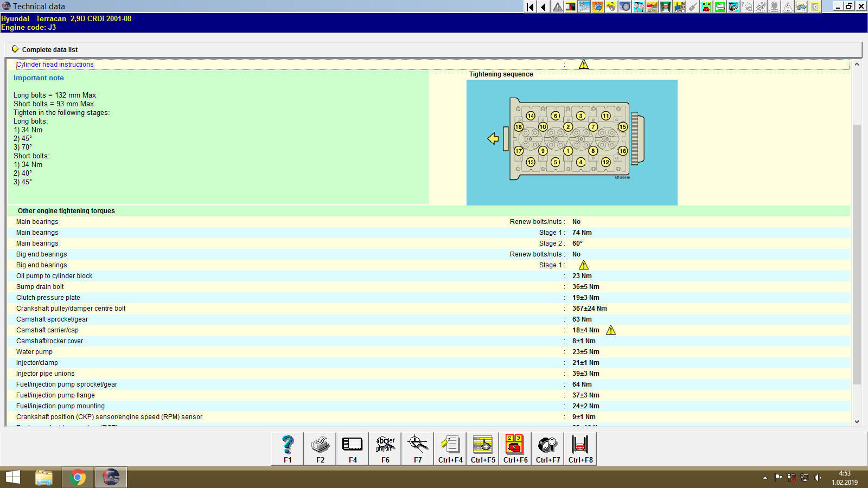
Task: Open the Windows Start menu
Action: coord(12,477)
